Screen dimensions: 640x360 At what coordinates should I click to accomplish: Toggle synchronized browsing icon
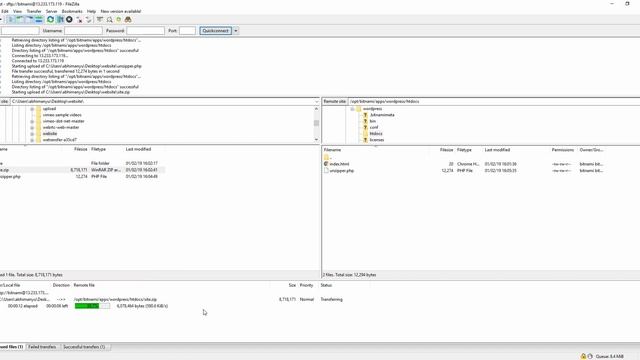[119, 20]
